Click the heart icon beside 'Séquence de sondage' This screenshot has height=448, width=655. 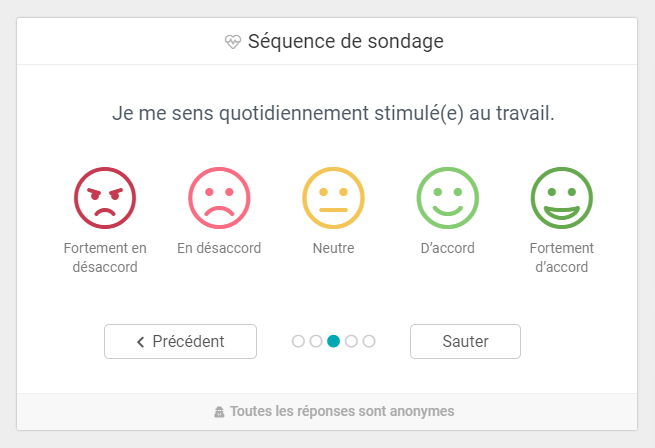coord(233,42)
